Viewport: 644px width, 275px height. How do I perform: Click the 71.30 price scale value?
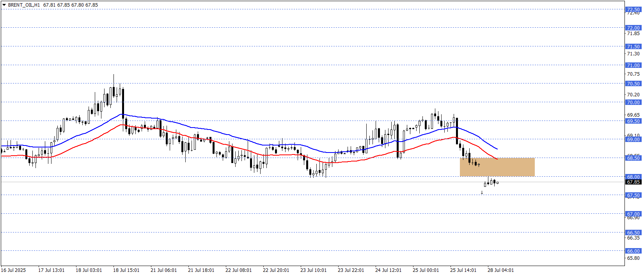tap(633, 54)
